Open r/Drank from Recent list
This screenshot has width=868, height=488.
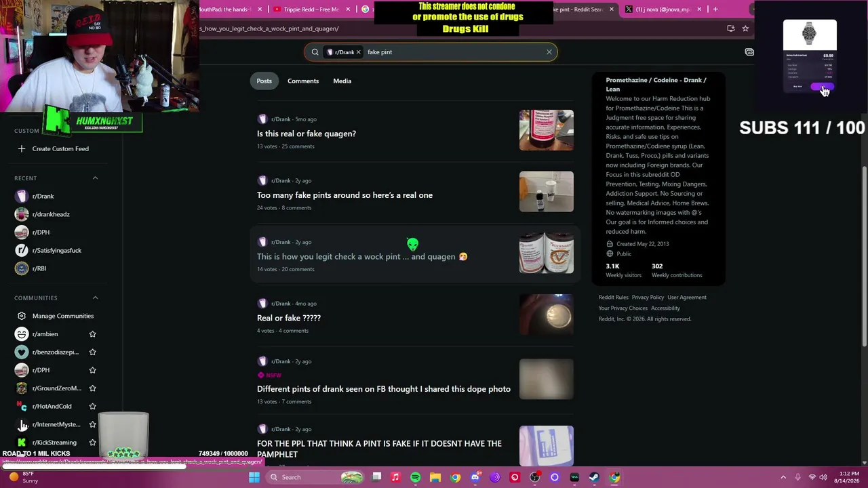click(x=43, y=197)
